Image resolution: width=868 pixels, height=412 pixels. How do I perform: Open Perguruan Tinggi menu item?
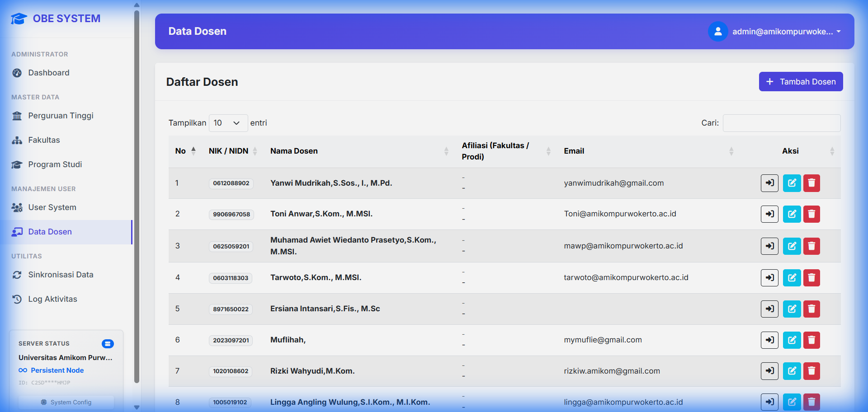point(61,116)
